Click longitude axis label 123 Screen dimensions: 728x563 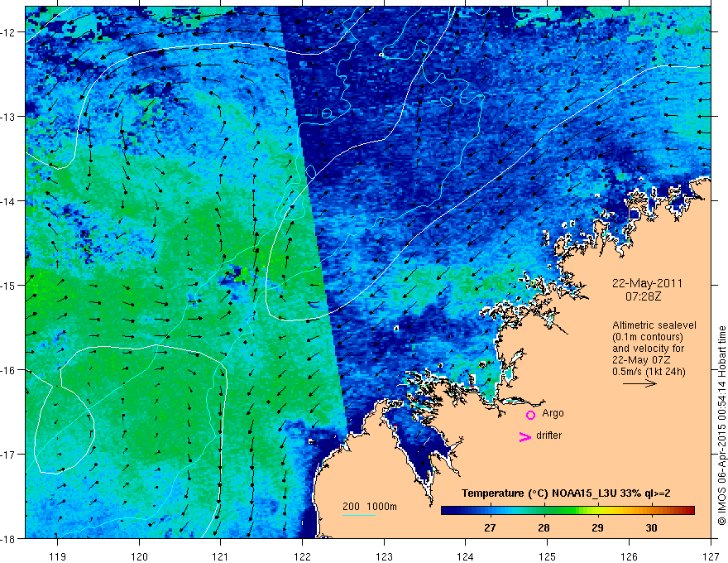(x=384, y=556)
